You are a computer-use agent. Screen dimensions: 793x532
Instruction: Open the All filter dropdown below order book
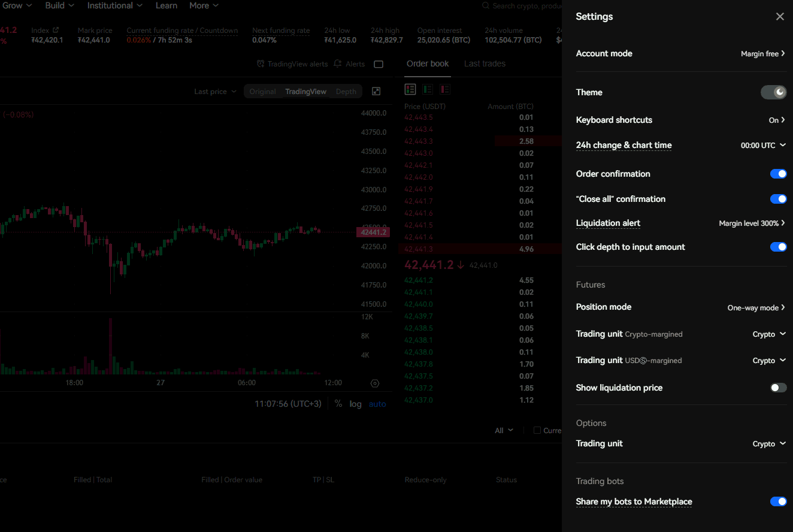[x=504, y=430]
